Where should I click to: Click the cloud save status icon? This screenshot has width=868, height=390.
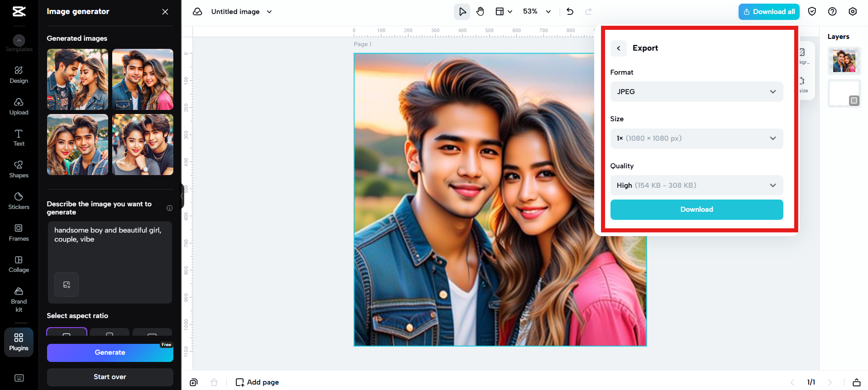197,12
